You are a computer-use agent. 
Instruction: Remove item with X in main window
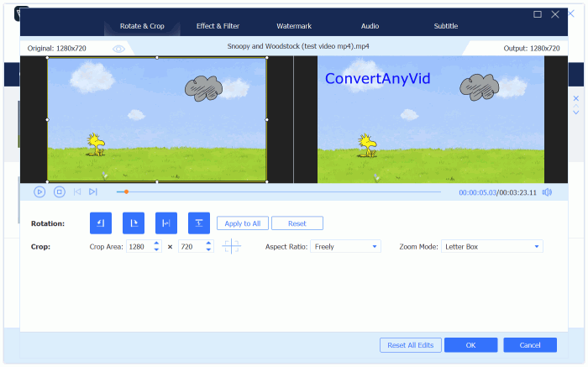coord(576,98)
